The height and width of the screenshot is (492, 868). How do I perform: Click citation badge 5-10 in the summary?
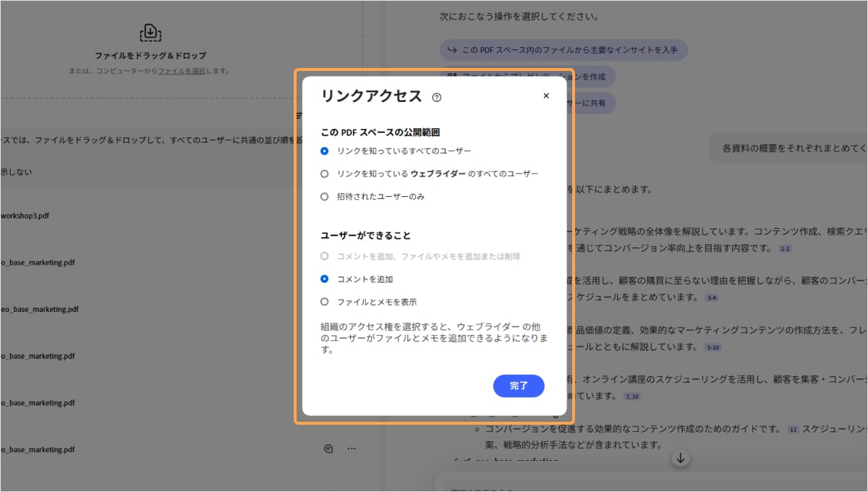[x=713, y=347]
